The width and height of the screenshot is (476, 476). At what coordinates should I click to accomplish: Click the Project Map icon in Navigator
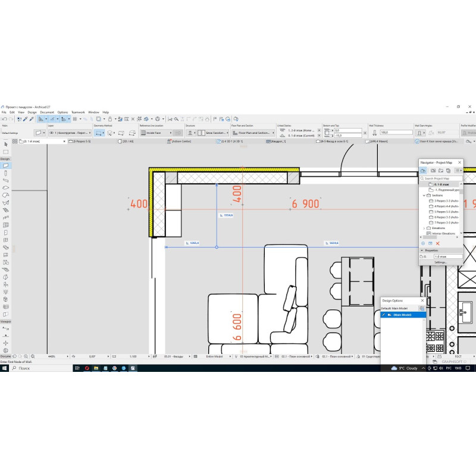(x=423, y=171)
